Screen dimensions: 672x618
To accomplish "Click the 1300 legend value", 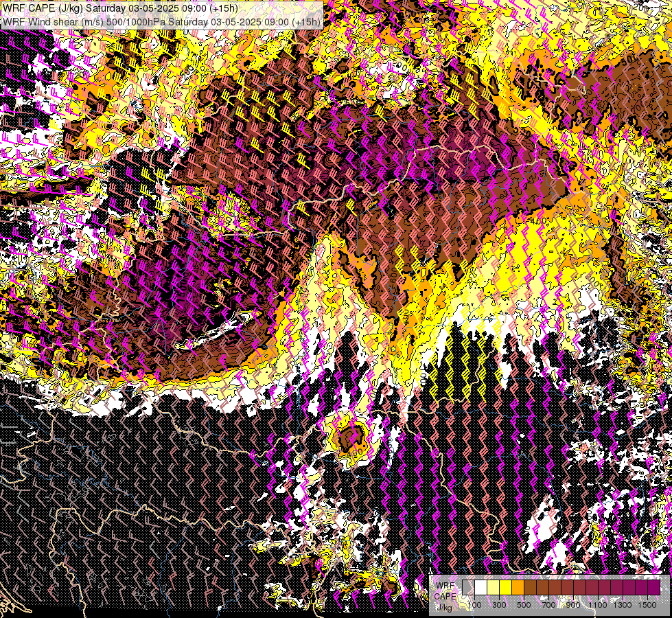I will 623,605.
